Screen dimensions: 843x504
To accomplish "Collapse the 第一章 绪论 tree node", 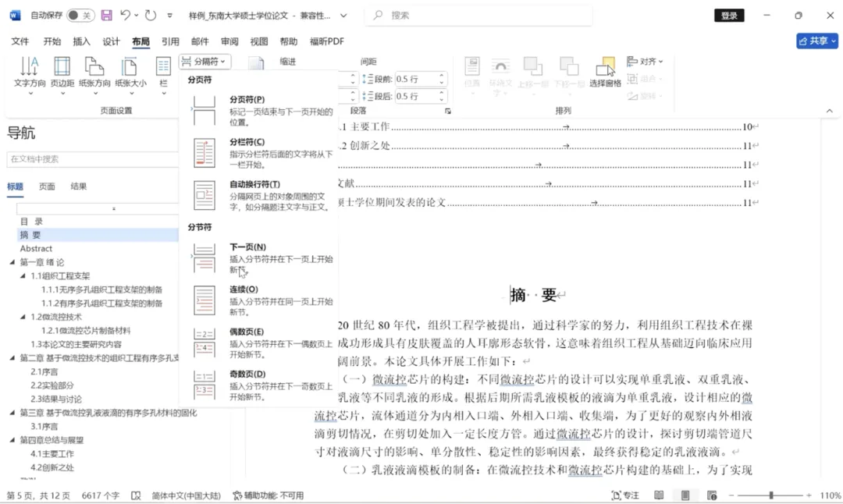I will coord(12,262).
